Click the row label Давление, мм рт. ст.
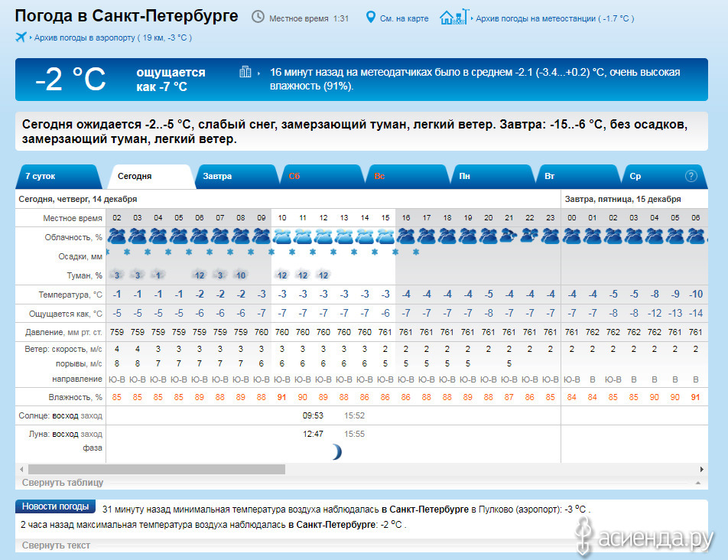This screenshot has height=560, width=728. 63,333
